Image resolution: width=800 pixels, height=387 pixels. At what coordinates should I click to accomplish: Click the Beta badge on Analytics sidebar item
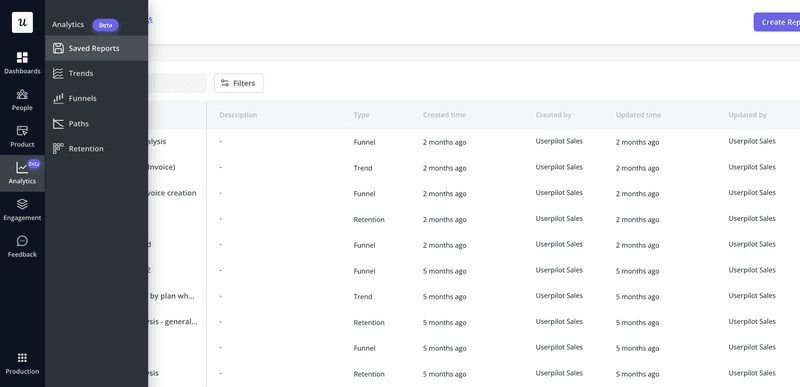point(34,164)
